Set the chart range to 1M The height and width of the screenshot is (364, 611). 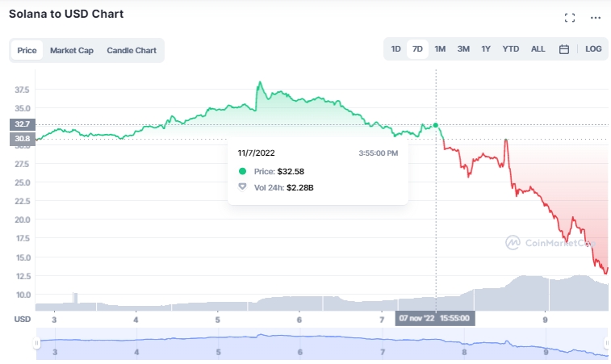[x=440, y=49]
